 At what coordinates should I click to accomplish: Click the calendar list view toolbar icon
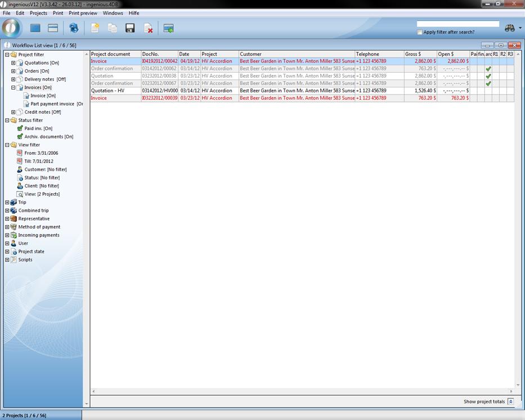click(x=53, y=28)
